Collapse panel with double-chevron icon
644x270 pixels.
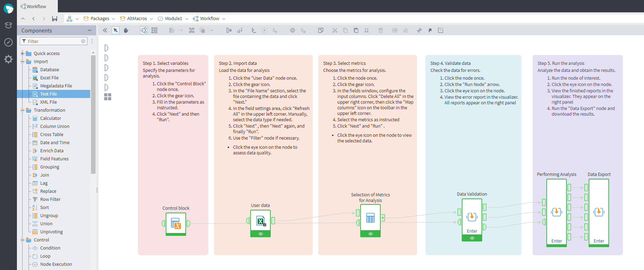(105, 31)
